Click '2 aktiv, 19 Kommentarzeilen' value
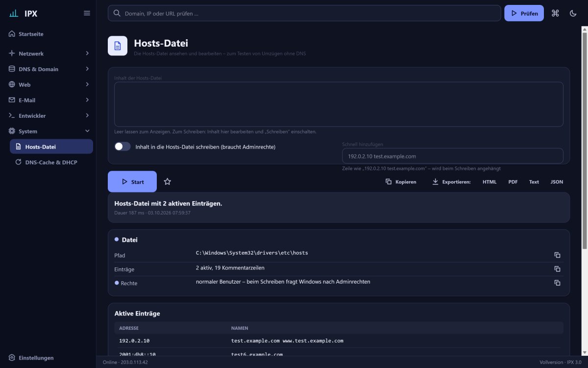588x368 pixels. tap(230, 268)
